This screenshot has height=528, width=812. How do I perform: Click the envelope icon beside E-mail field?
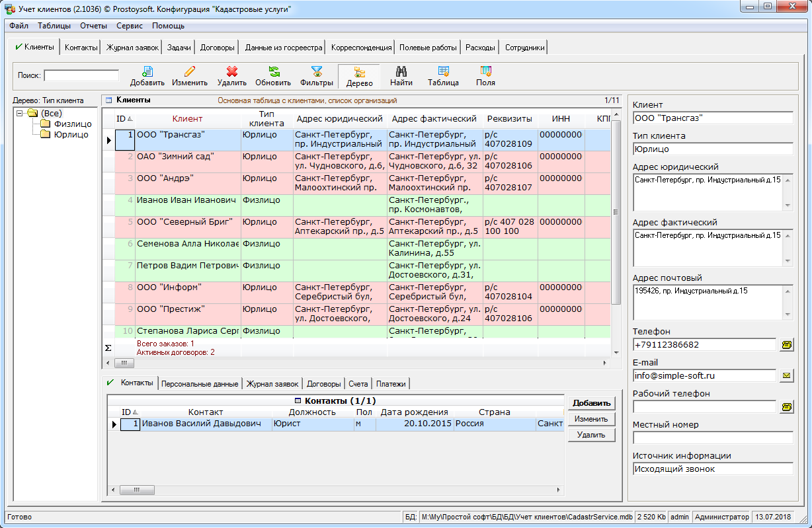(786, 376)
